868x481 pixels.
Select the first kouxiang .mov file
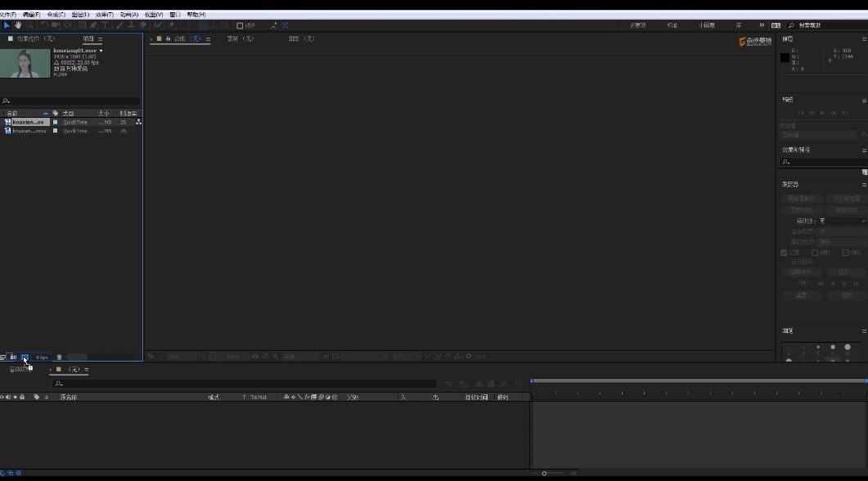[x=28, y=122]
